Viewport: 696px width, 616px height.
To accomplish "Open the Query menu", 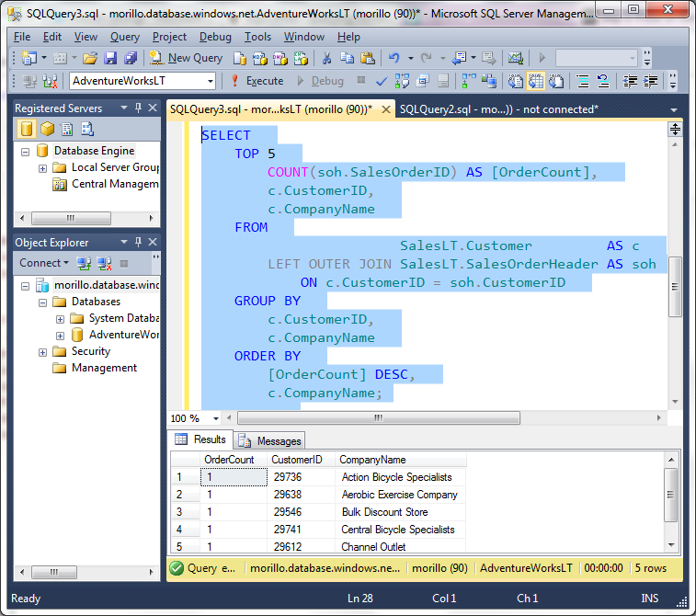I will (124, 37).
